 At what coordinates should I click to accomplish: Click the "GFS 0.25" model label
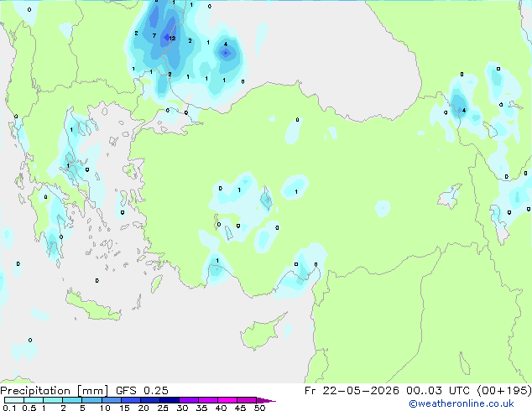pyautogui.click(x=142, y=391)
